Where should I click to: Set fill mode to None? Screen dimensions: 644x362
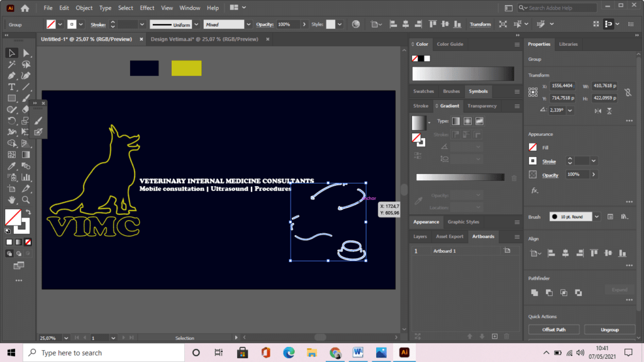tap(28, 242)
